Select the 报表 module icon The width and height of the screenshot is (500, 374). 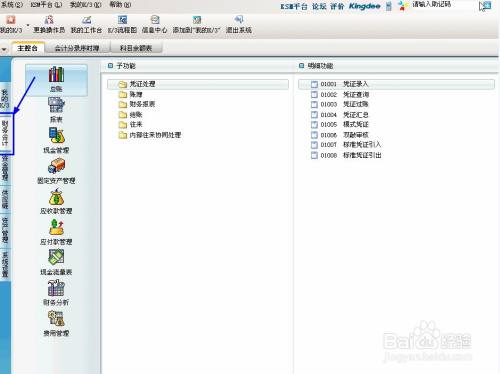tap(56, 110)
